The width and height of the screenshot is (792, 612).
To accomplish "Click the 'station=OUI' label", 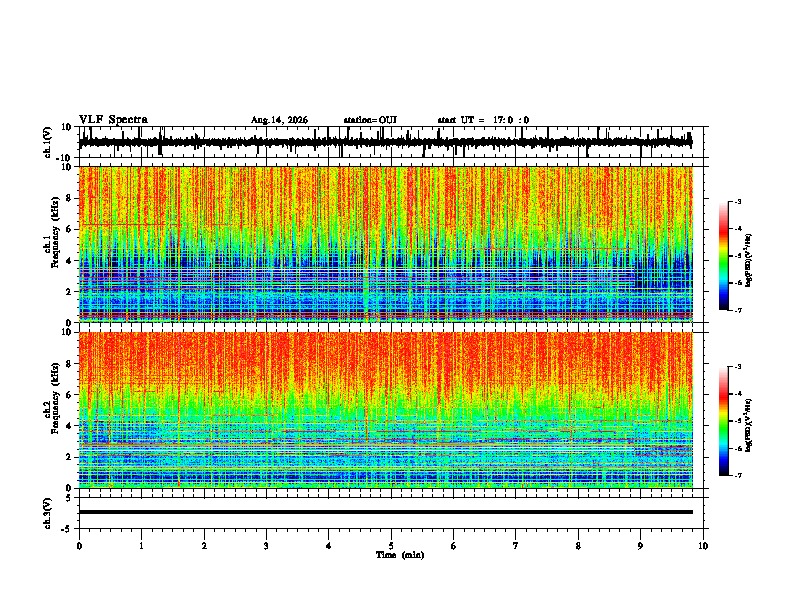I will 370,120.
